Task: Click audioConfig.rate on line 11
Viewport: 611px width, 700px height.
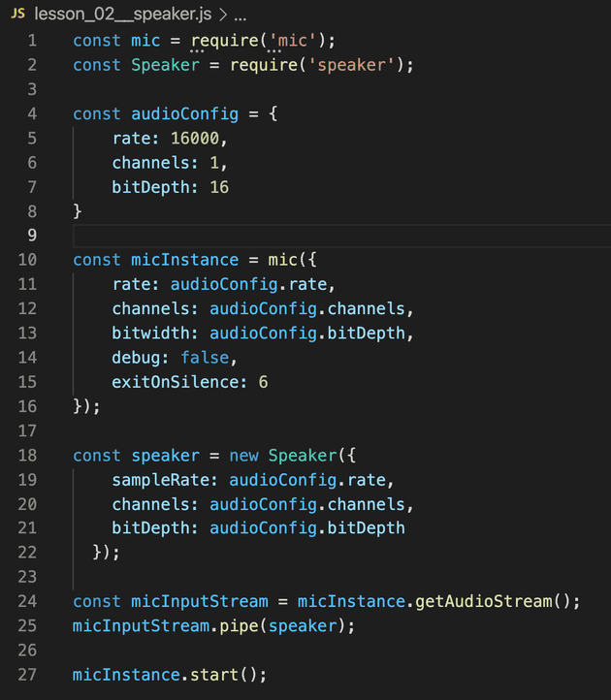Action: point(249,284)
